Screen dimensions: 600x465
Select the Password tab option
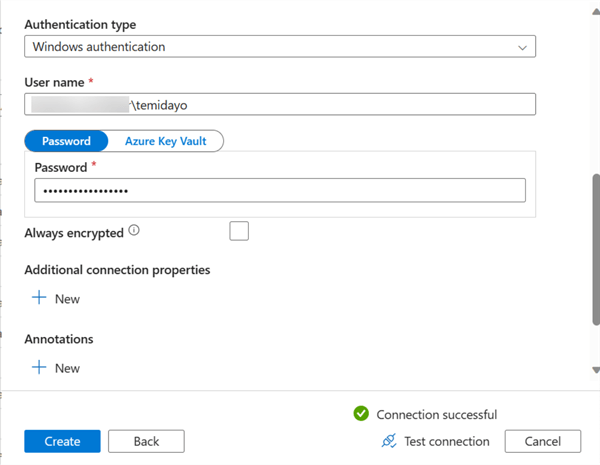coord(66,141)
